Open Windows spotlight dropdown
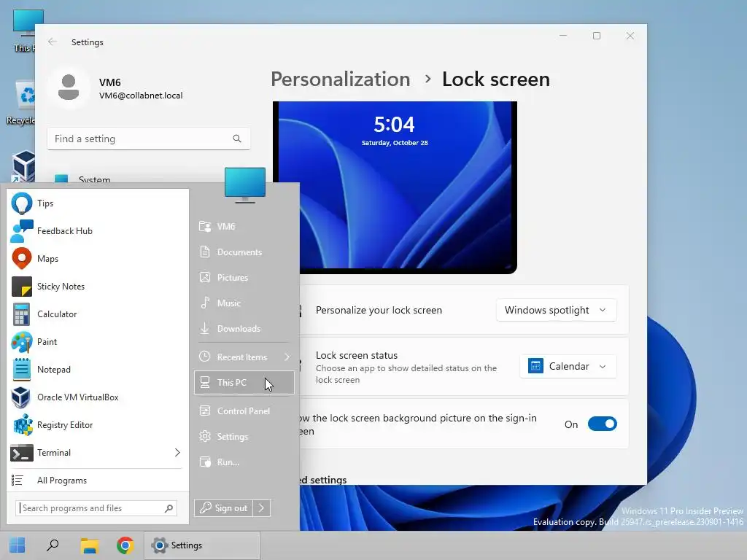 [x=557, y=310]
